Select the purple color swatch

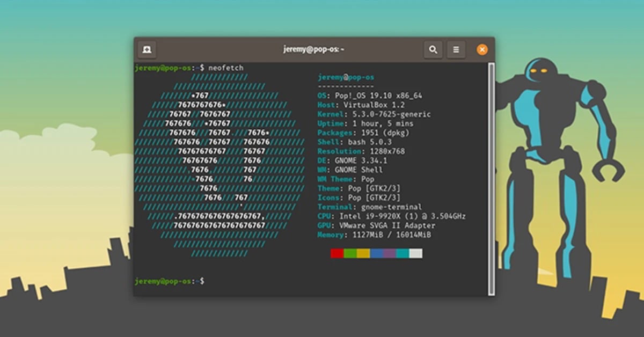(x=389, y=253)
